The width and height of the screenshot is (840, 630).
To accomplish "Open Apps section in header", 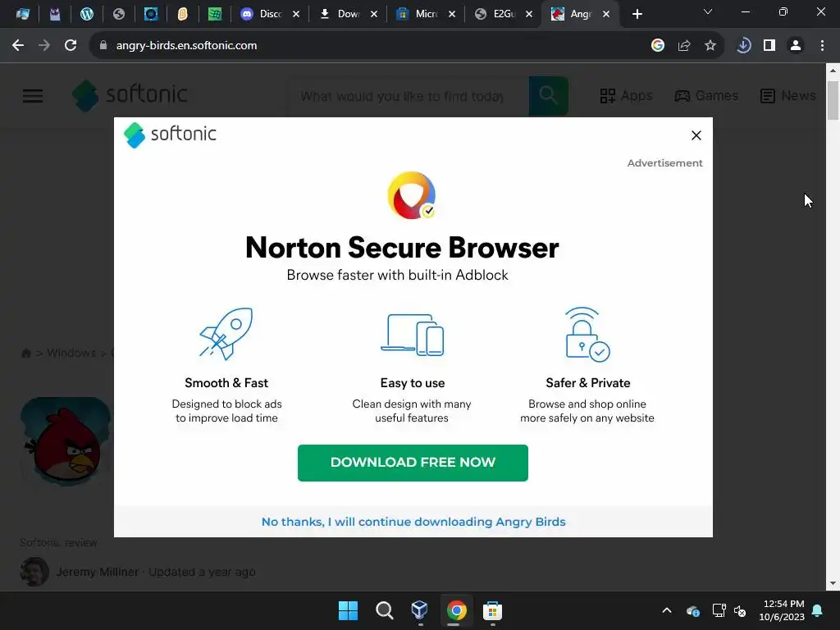I will (x=626, y=96).
